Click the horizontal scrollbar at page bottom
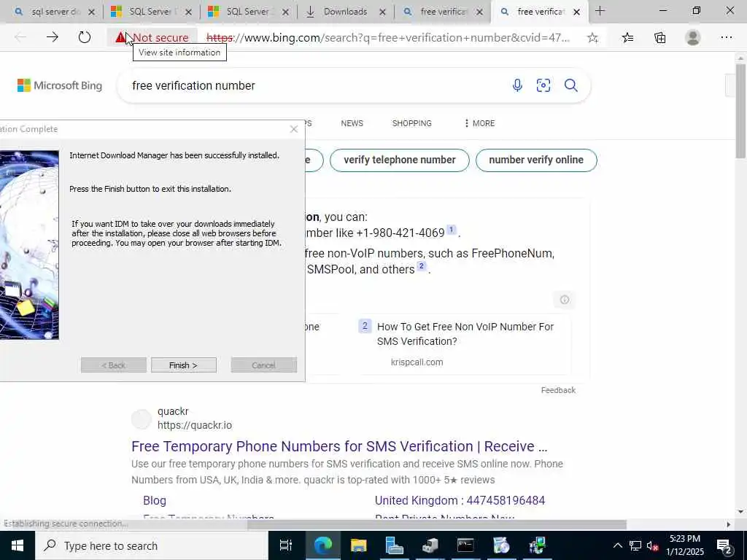The height and width of the screenshot is (560, 747). point(436,524)
